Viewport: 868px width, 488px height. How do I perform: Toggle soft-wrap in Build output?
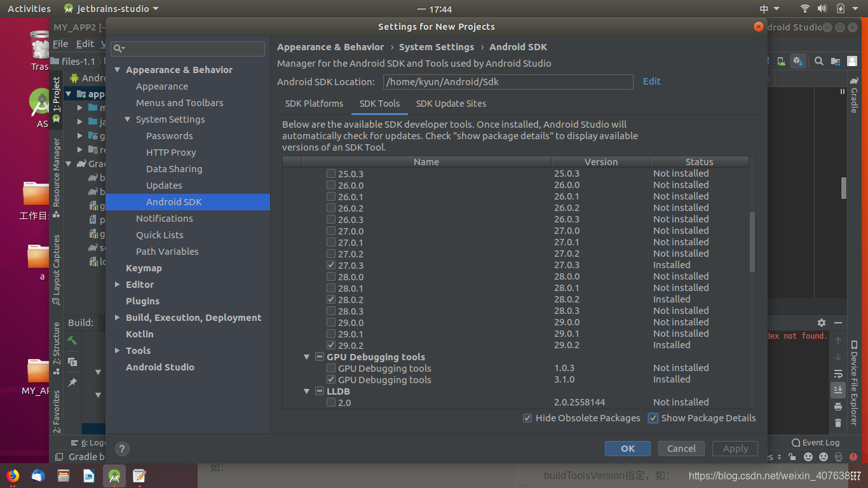coord(837,374)
